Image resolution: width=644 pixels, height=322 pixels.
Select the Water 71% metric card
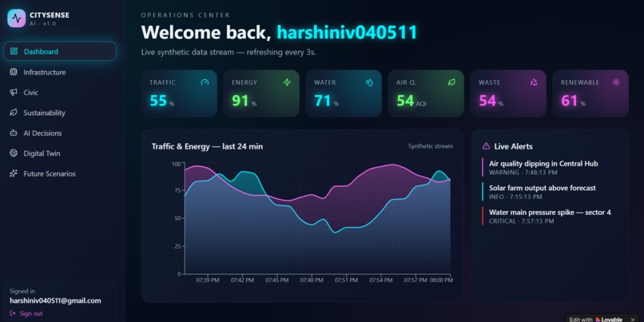344,93
